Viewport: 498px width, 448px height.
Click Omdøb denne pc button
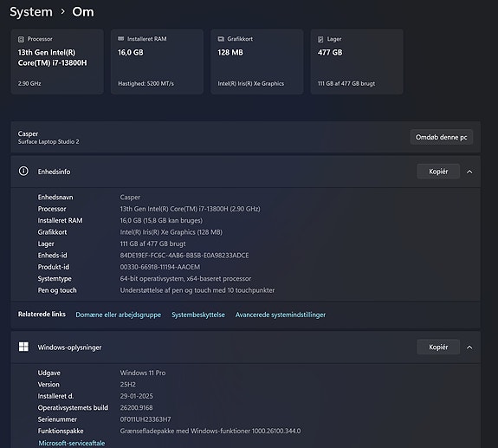pyautogui.click(x=442, y=137)
